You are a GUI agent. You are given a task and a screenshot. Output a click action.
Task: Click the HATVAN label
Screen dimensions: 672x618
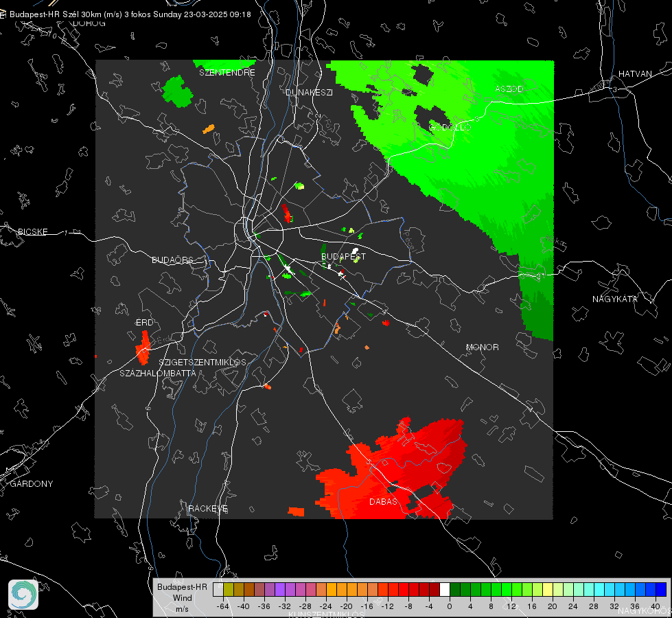tap(635, 73)
